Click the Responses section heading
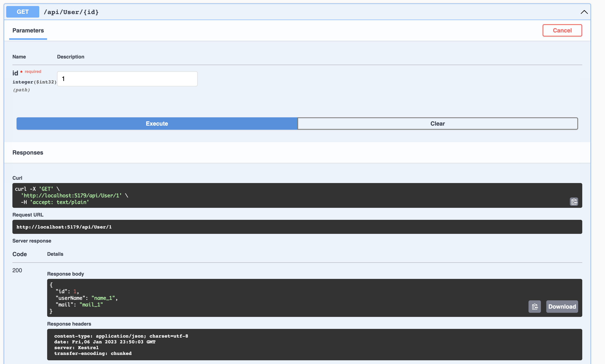The width and height of the screenshot is (605, 364). (x=28, y=153)
